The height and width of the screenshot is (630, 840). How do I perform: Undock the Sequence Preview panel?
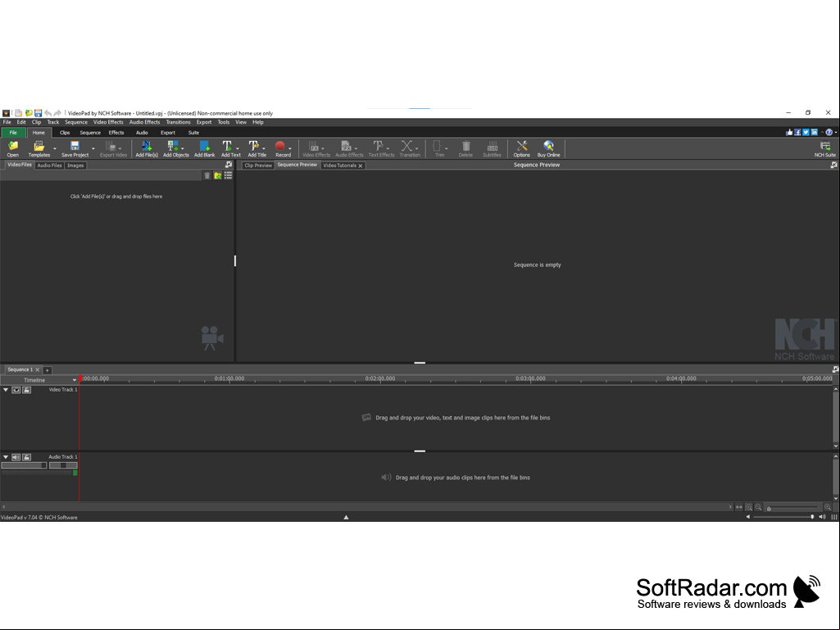point(833,165)
